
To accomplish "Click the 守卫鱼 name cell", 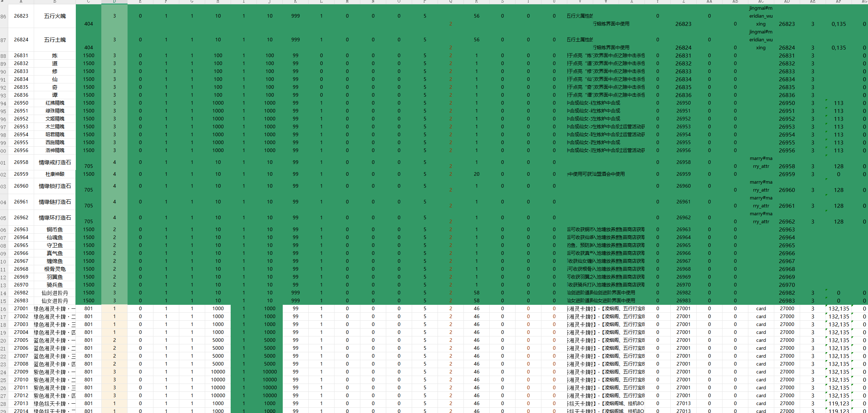I will click(55, 245).
